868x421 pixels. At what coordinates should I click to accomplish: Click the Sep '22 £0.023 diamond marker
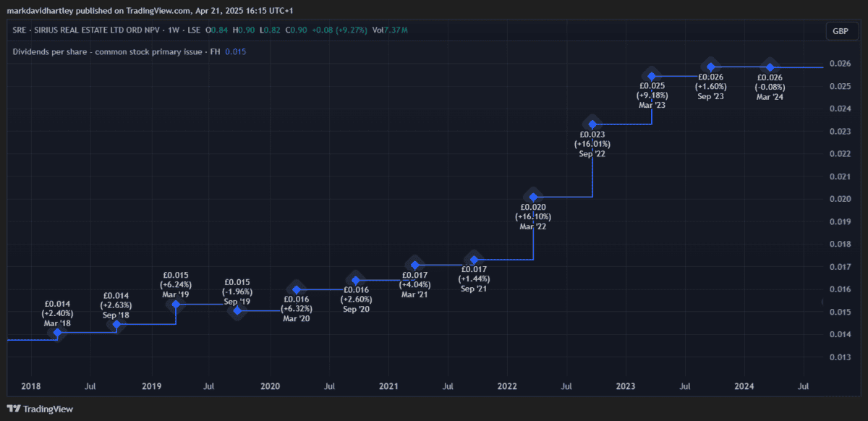click(x=592, y=124)
